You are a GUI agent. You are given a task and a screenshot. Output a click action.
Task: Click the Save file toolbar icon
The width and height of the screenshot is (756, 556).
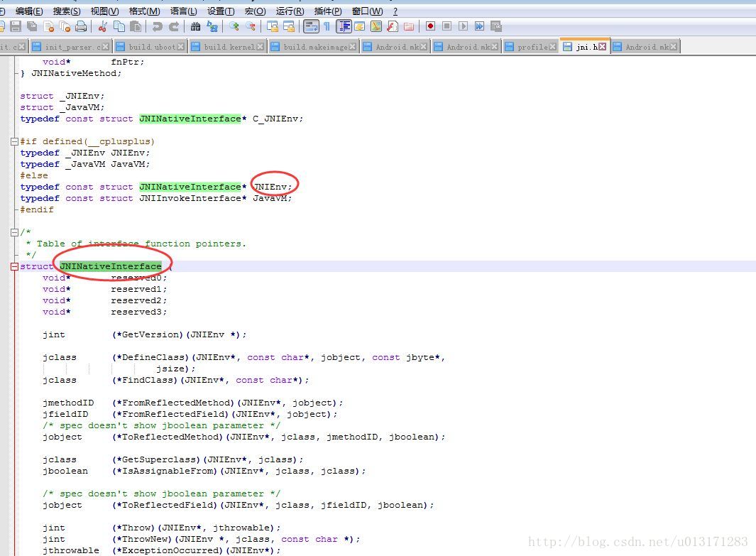16,26
